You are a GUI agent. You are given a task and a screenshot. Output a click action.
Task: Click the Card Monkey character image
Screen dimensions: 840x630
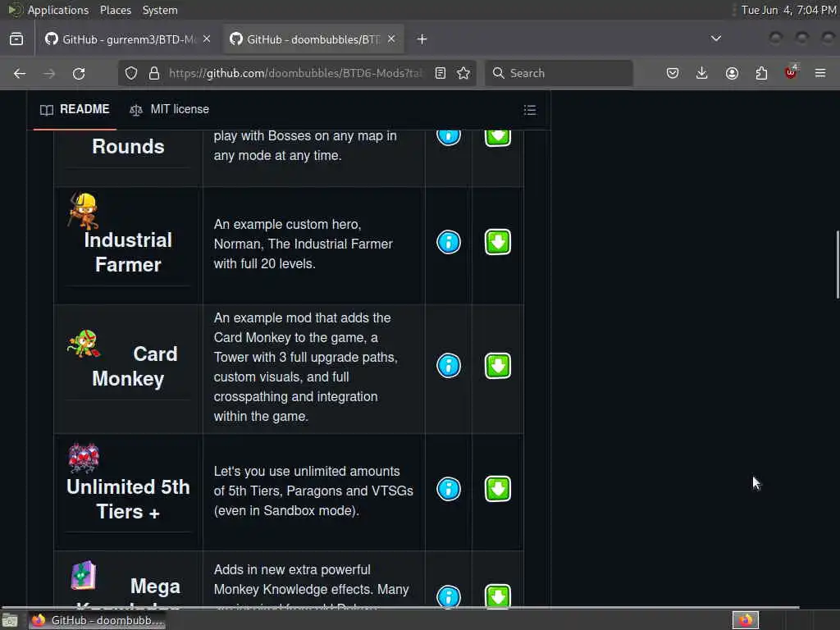click(84, 344)
